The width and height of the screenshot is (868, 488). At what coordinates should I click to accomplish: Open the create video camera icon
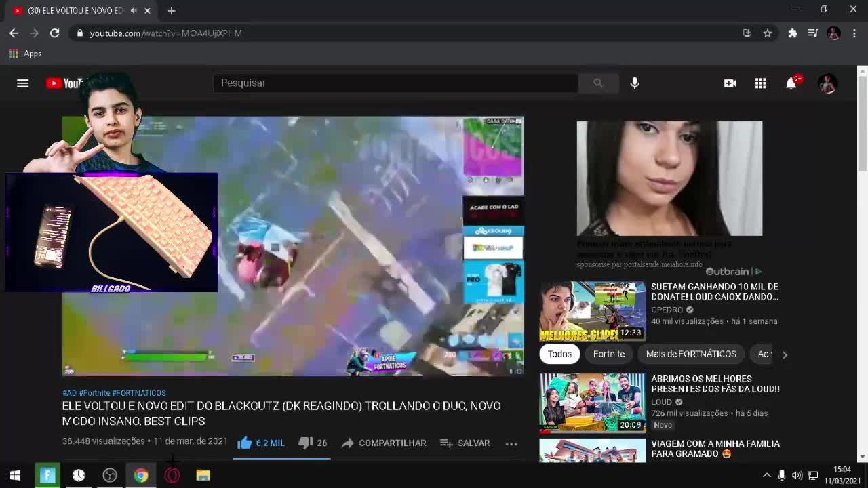point(730,83)
